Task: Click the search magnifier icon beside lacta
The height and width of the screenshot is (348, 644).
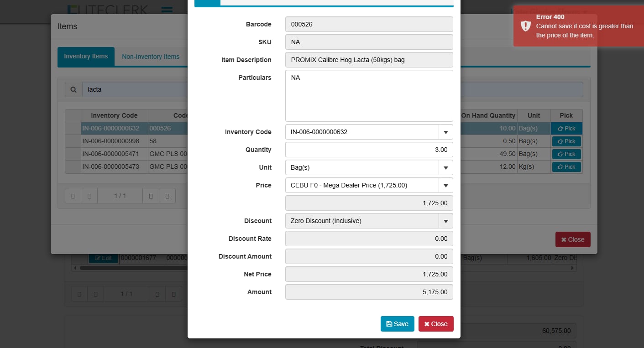Action: [x=73, y=90]
